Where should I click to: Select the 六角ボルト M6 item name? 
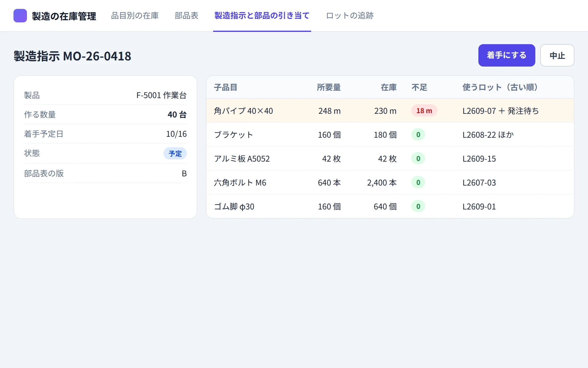[240, 182]
